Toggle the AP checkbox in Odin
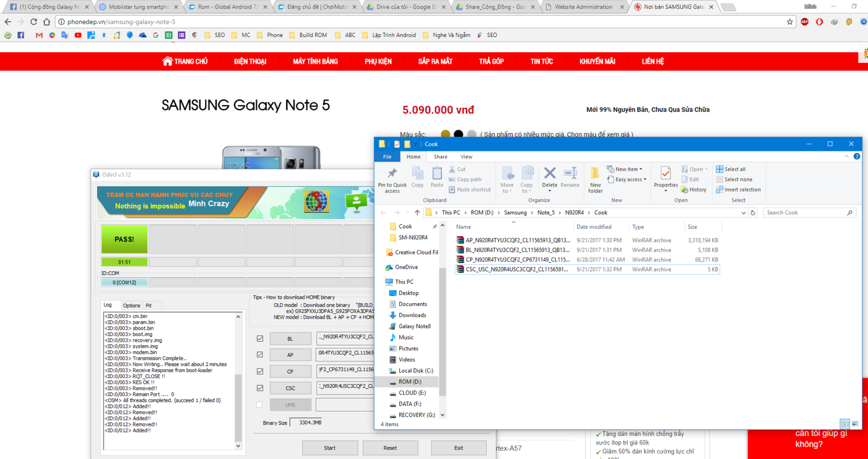 click(x=260, y=355)
